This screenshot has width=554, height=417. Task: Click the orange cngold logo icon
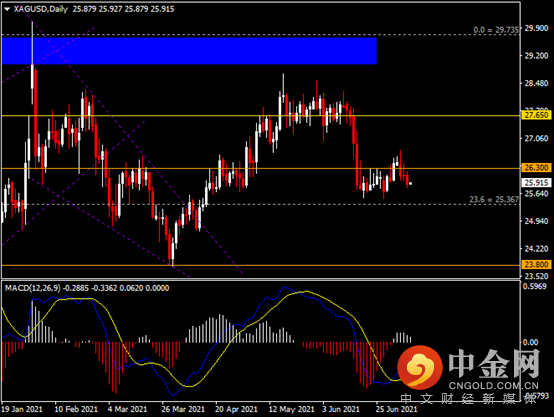[420, 367]
